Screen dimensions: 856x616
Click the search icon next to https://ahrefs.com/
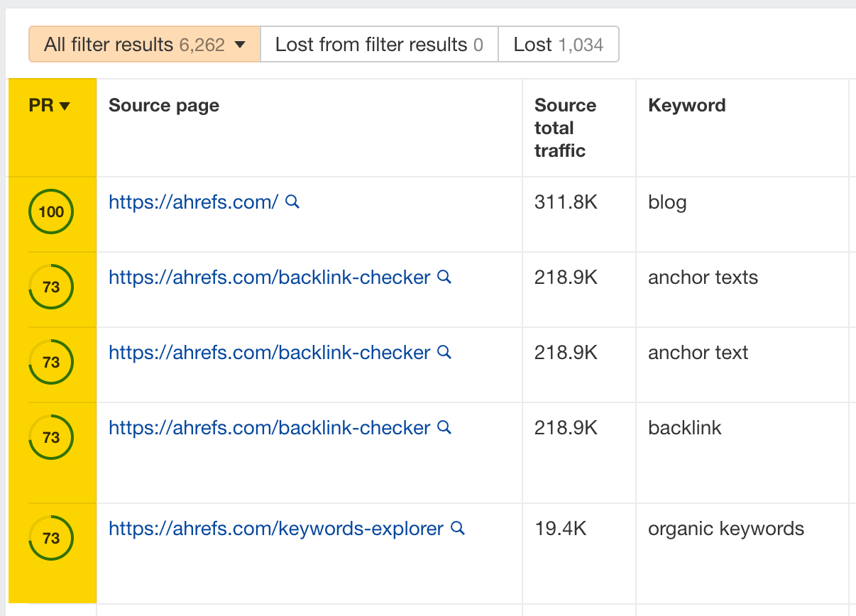(x=291, y=202)
